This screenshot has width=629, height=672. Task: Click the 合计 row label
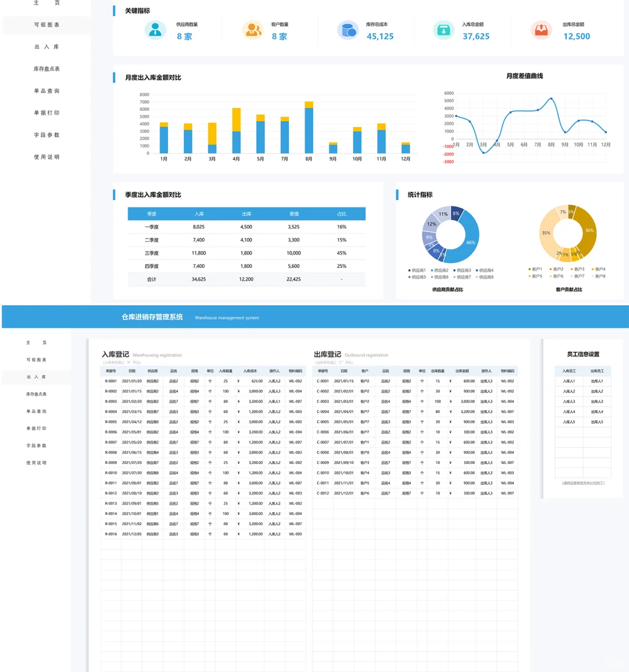click(x=151, y=279)
